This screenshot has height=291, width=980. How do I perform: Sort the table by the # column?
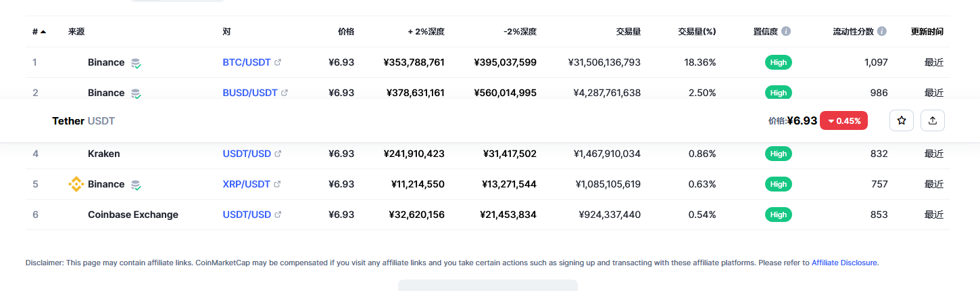click(39, 32)
